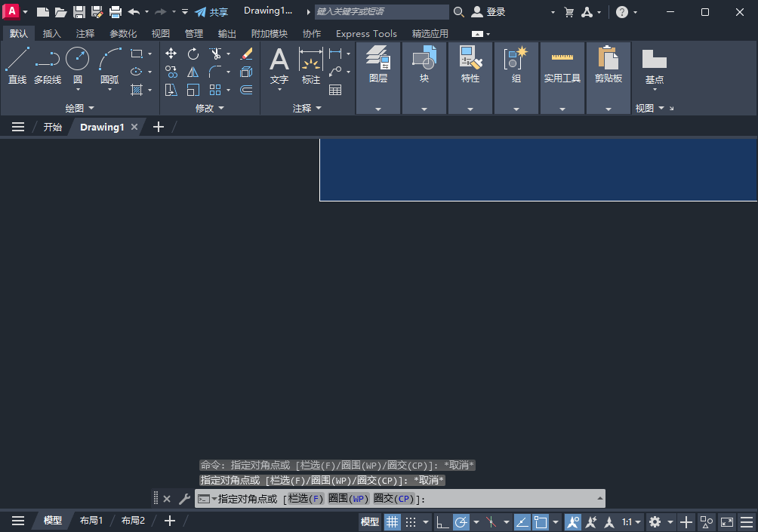
Task: Enable object snap magnet in status bar
Action: coord(572,521)
